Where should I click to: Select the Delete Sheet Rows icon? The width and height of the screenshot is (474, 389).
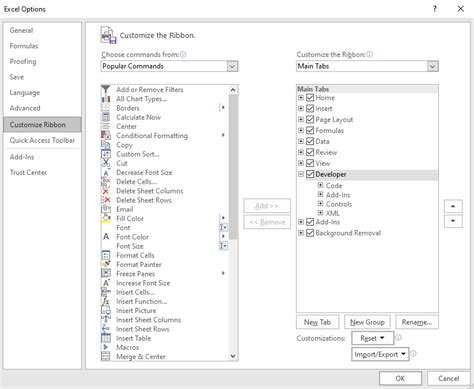pos(106,200)
